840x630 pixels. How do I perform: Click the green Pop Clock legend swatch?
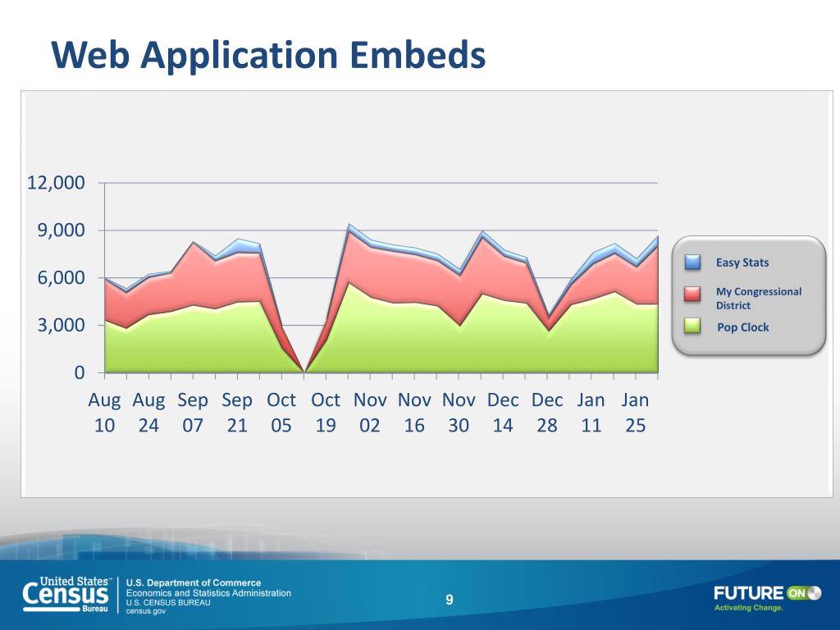(692, 326)
